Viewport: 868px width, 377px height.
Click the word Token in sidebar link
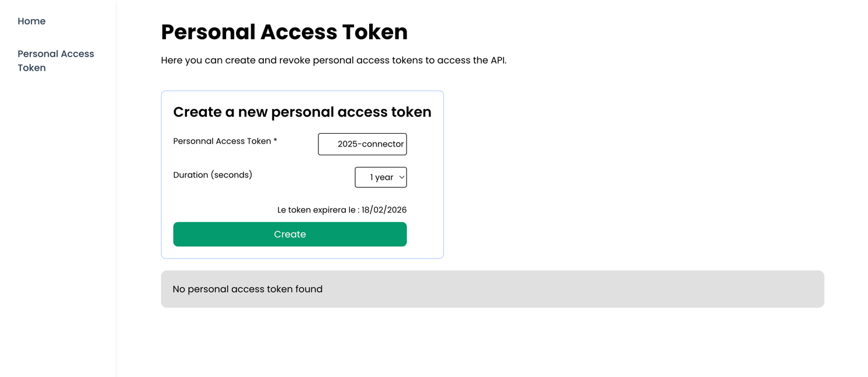32,68
